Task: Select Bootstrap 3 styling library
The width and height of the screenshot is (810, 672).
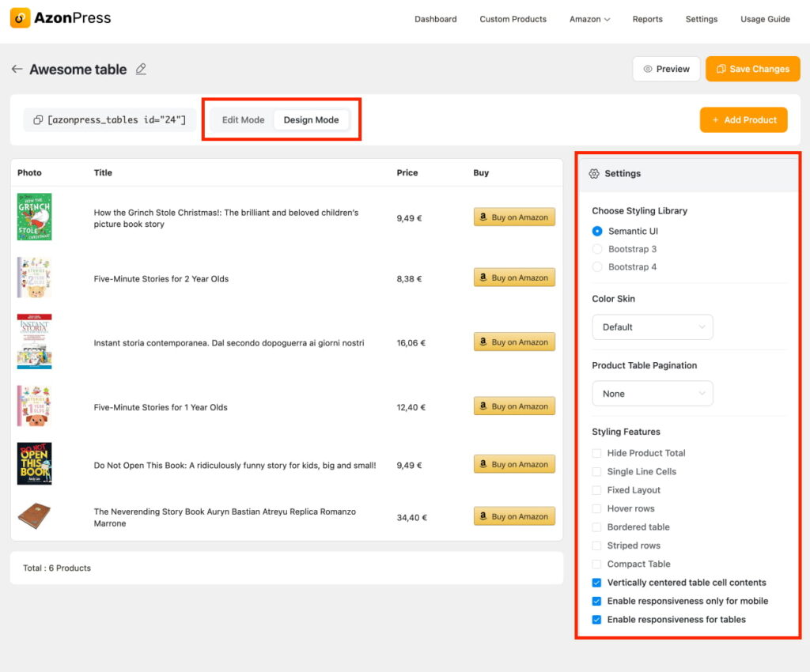Action: [x=597, y=249]
